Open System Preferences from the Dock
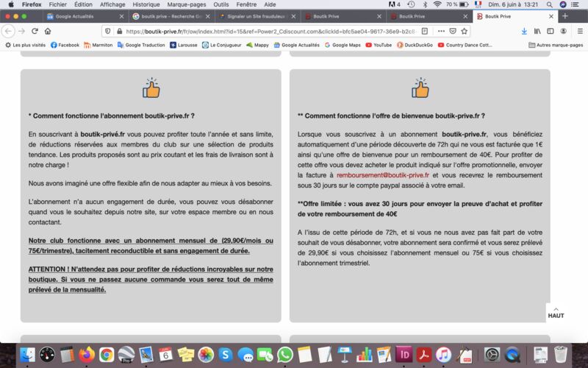Viewport: 588px width, 368px height. coord(492,355)
